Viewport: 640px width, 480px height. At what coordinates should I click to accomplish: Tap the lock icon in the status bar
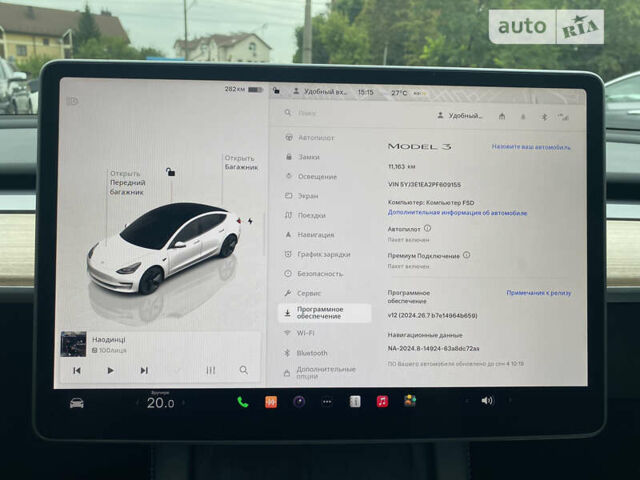(276, 90)
